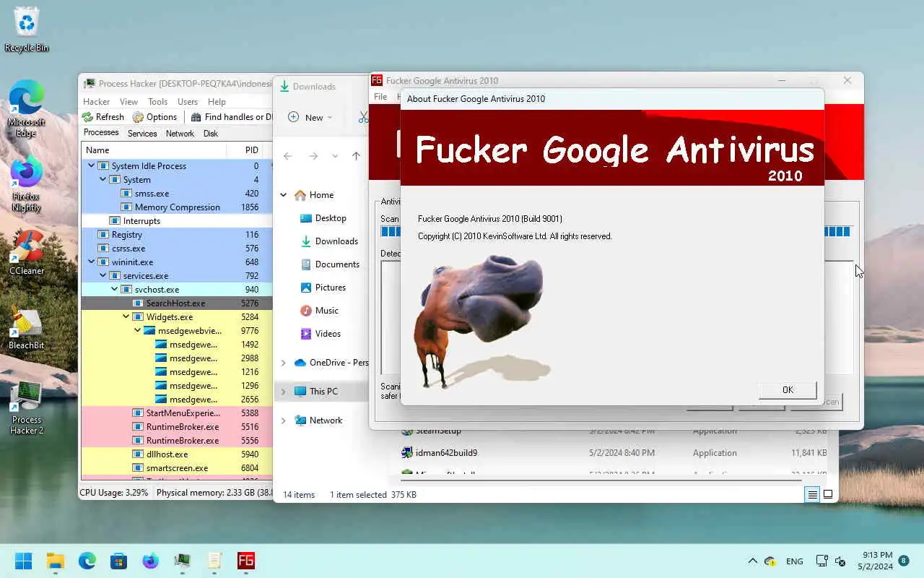Select the csrss.exe process row
924x578 pixels.
[x=176, y=249]
